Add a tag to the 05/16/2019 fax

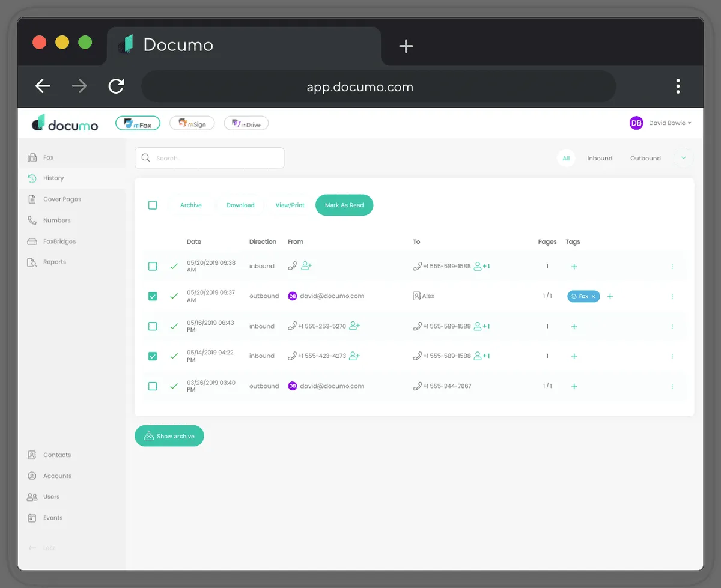(574, 327)
